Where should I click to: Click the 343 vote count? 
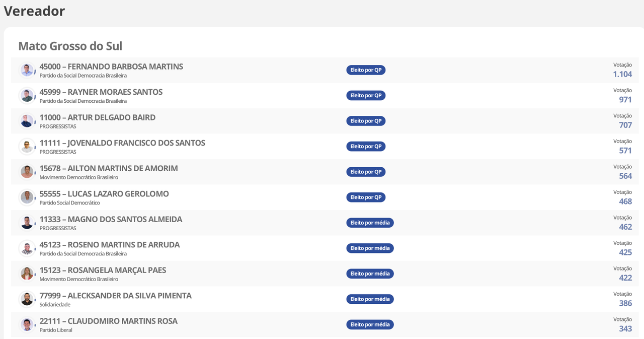tap(625, 328)
